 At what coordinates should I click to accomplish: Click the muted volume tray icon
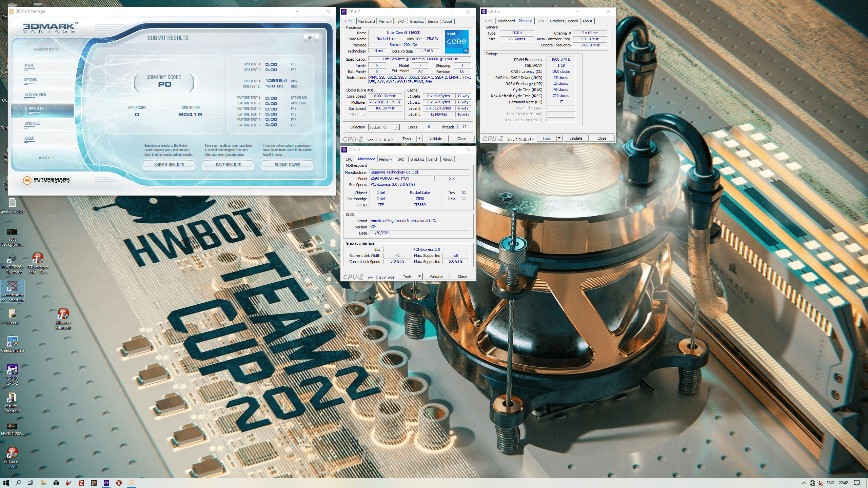click(x=821, y=483)
